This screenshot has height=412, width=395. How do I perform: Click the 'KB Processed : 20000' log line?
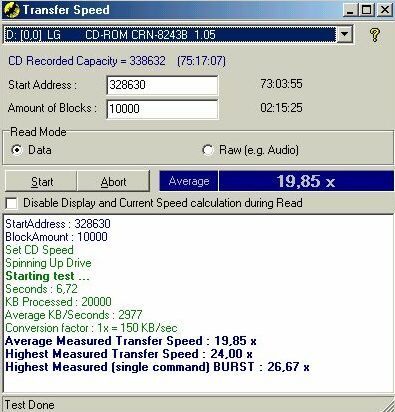tap(58, 302)
